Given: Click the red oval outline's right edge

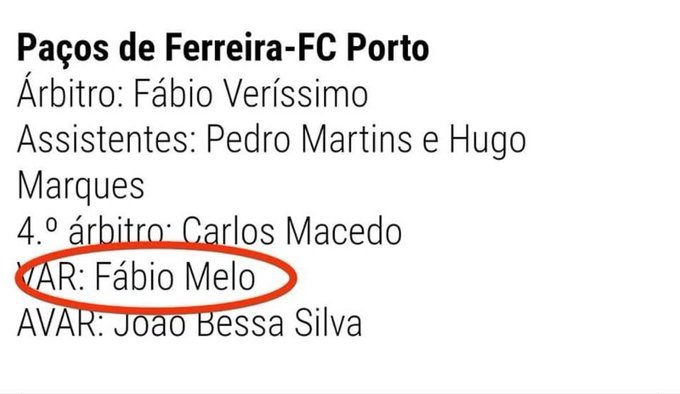Looking at the screenshot, I should pyautogui.click(x=294, y=277).
